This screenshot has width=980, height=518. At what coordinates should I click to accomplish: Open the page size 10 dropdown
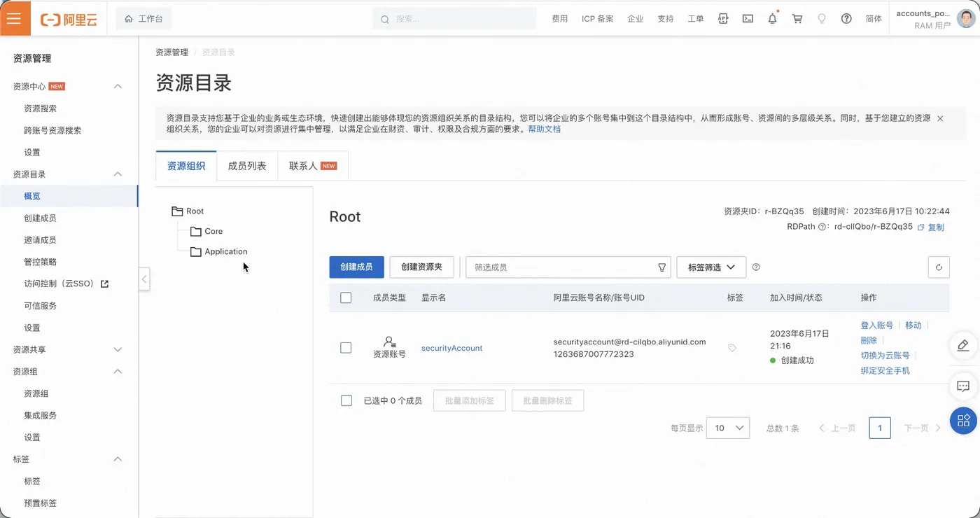pyautogui.click(x=728, y=428)
